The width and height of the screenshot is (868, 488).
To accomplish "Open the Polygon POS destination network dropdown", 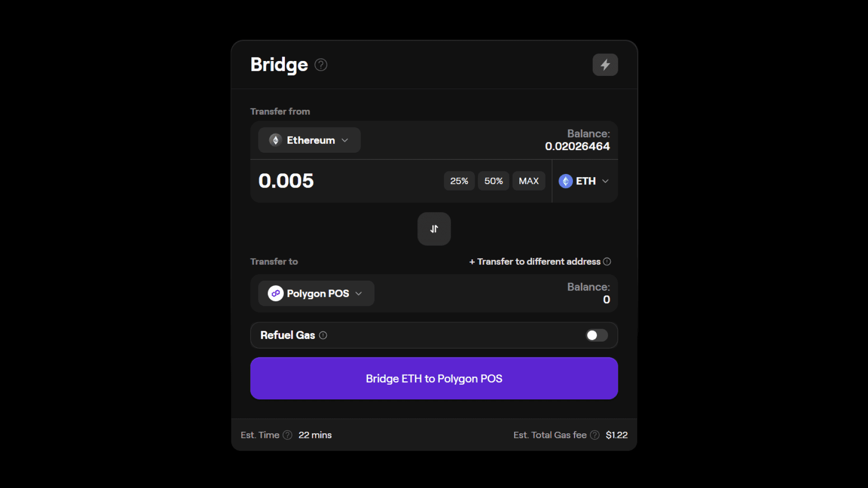I will 316,293.
